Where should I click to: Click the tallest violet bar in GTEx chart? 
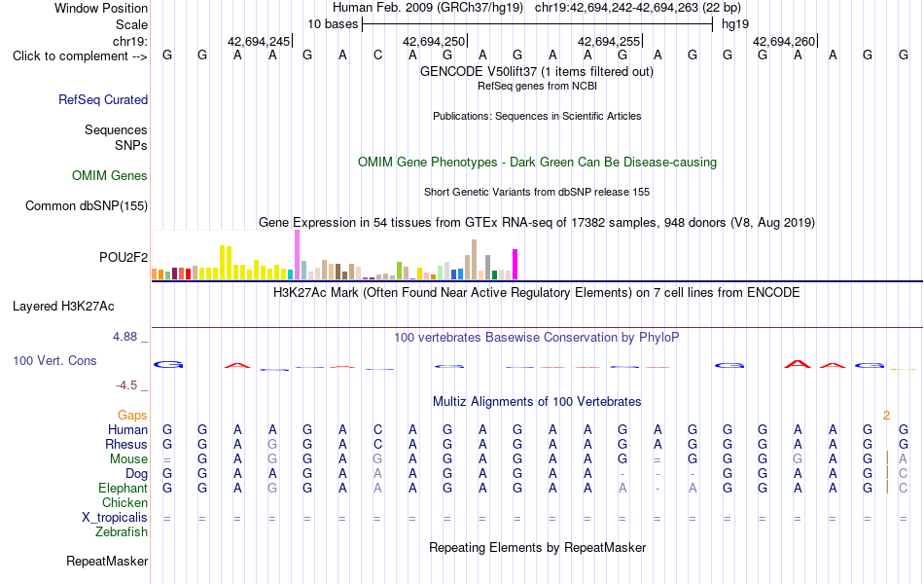[x=298, y=255]
